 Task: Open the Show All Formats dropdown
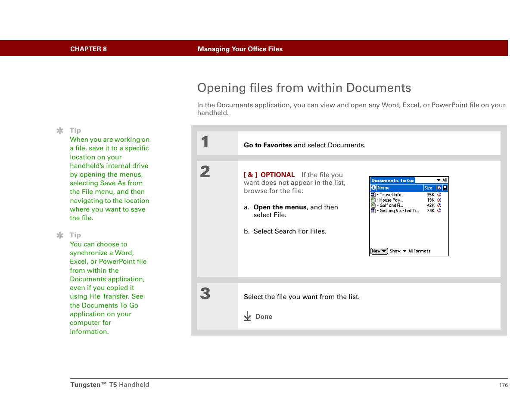coord(416,251)
